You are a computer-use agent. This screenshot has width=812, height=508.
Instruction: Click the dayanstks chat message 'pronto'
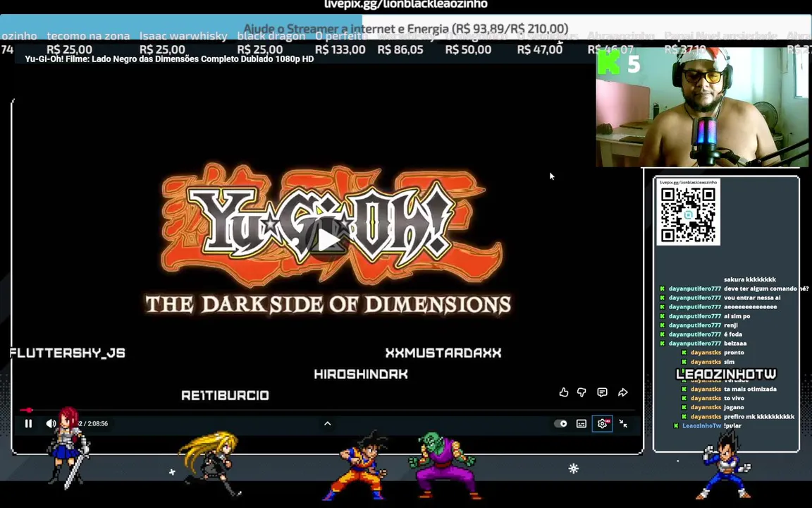(x=734, y=353)
